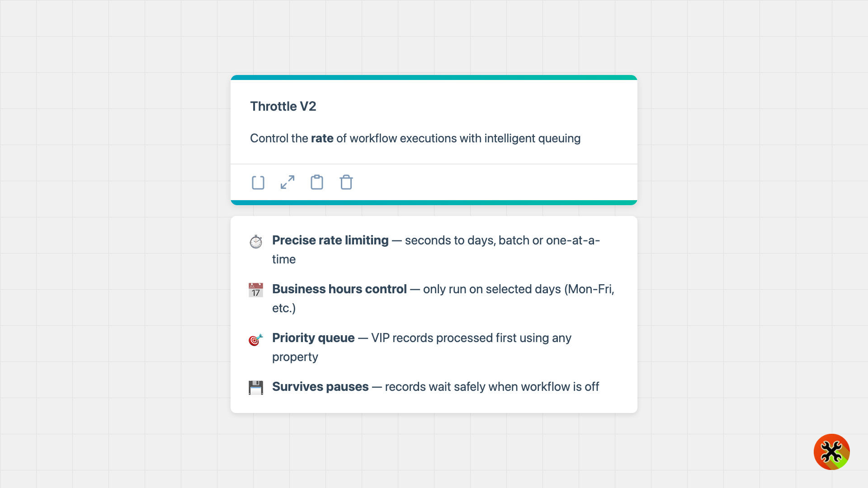
Task: Click the dartboard target emoji
Action: [256, 339]
